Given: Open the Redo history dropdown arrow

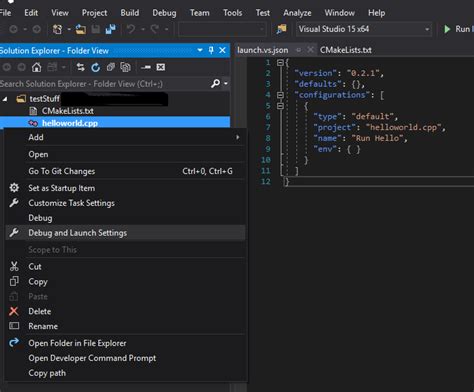Looking at the screenshot, I should coord(166,29).
